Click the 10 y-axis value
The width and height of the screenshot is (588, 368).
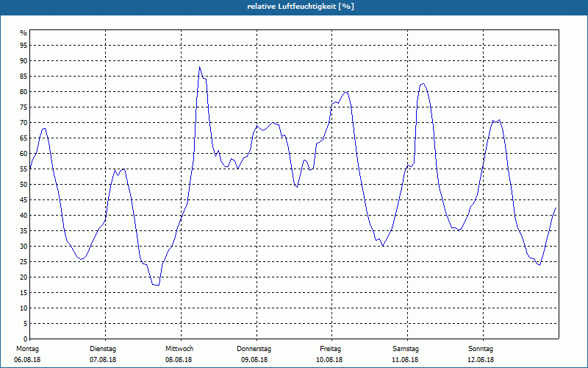(x=24, y=308)
